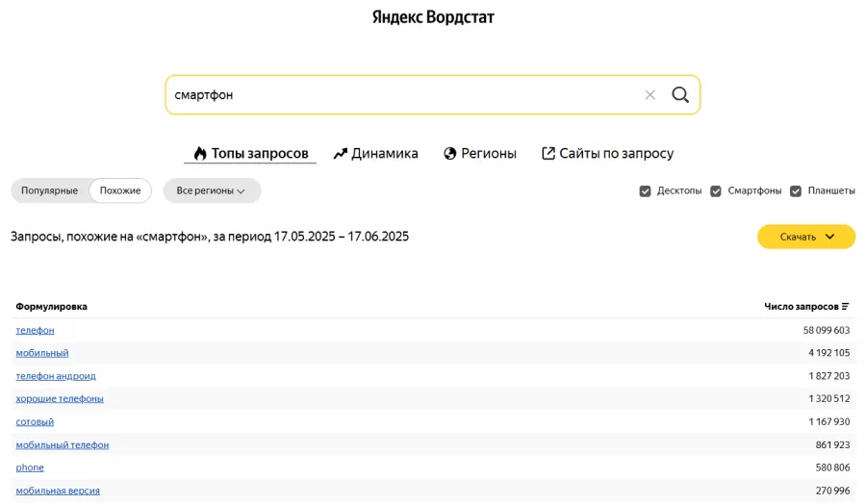Uncheck the Десктопы checkbox

646,190
